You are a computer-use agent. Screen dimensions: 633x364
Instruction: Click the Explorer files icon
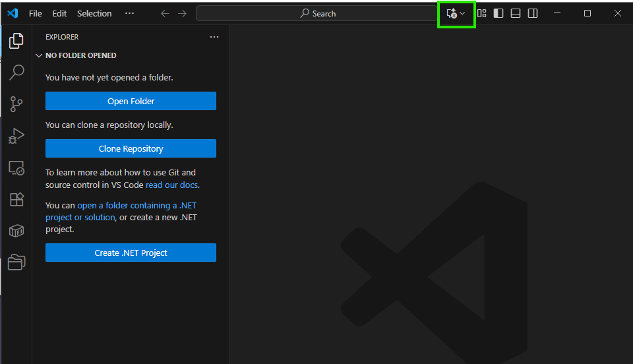16,42
